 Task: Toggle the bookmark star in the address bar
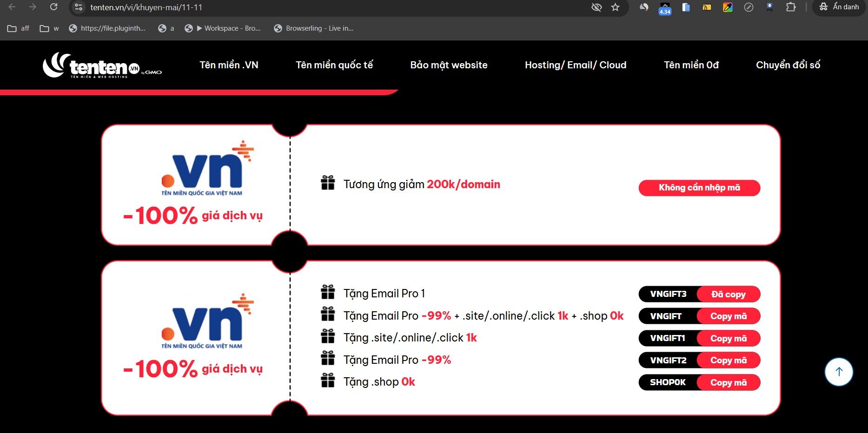(615, 7)
